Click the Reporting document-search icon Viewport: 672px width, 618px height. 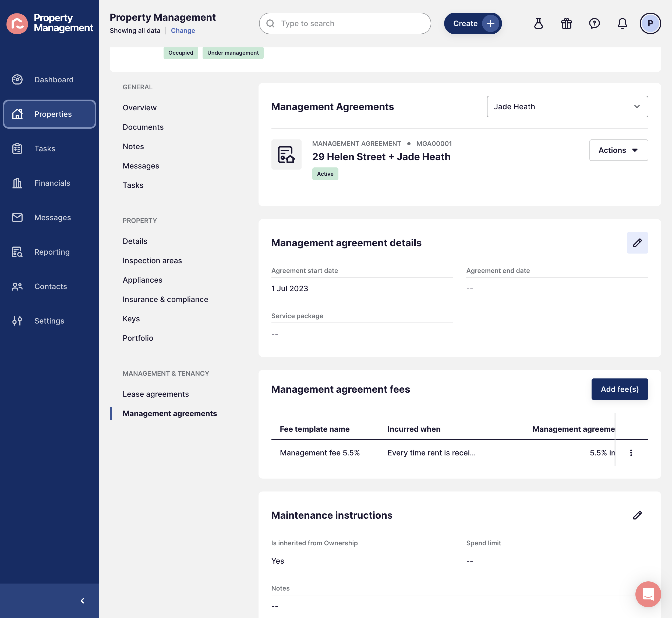click(x=17, y=252)
